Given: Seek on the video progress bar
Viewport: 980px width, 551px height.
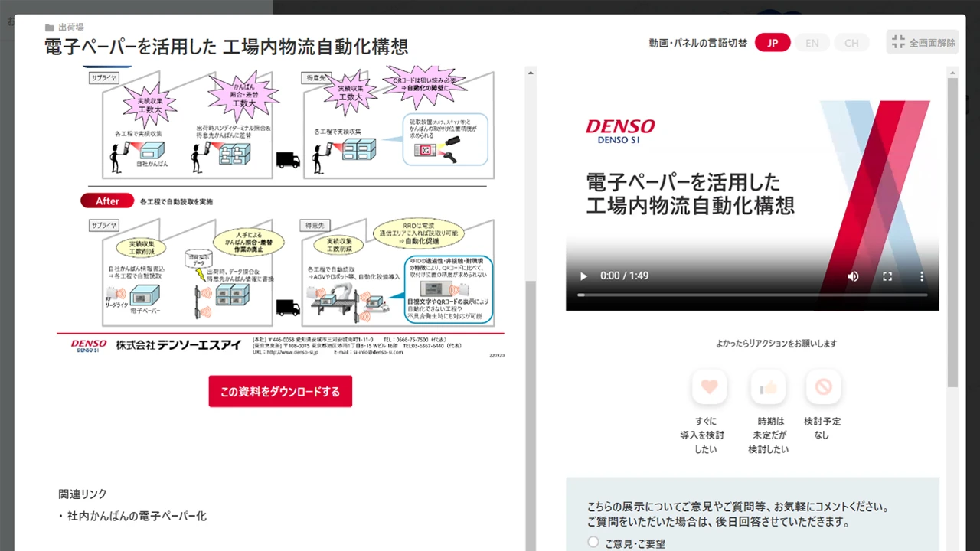Looking at the screenshot, I should [753, 295].
